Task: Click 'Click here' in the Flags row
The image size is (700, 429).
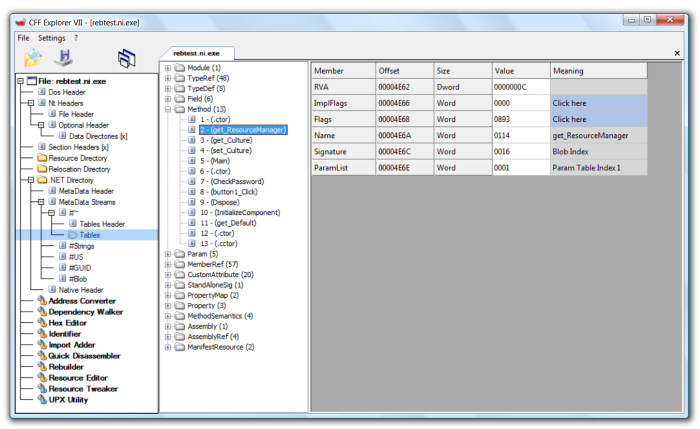Action: pos(570,119)
